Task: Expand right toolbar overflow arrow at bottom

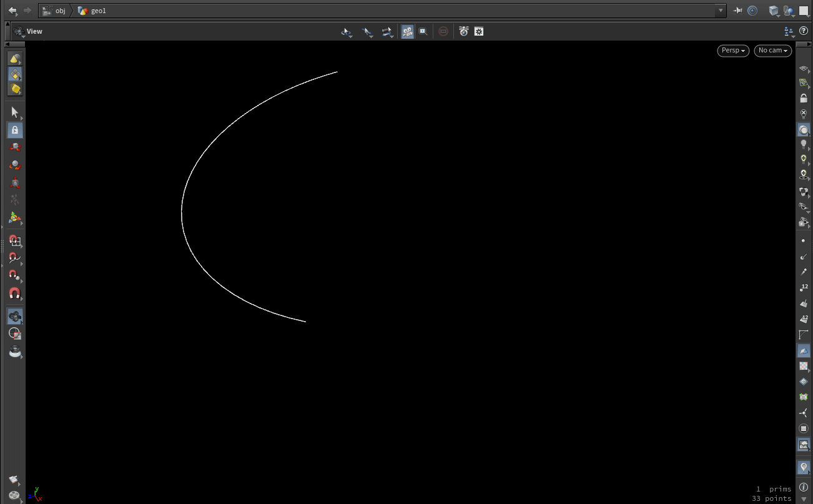Action: coord(804,499)
